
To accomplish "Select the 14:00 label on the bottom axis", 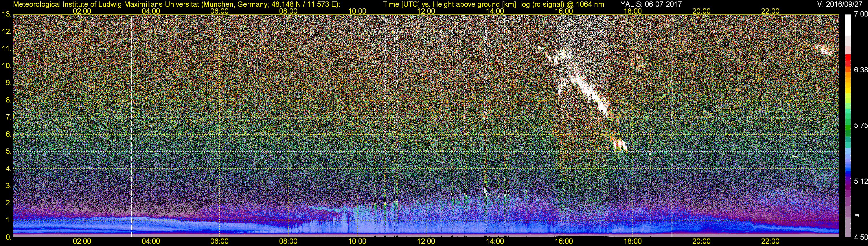I will click(495, 241).
